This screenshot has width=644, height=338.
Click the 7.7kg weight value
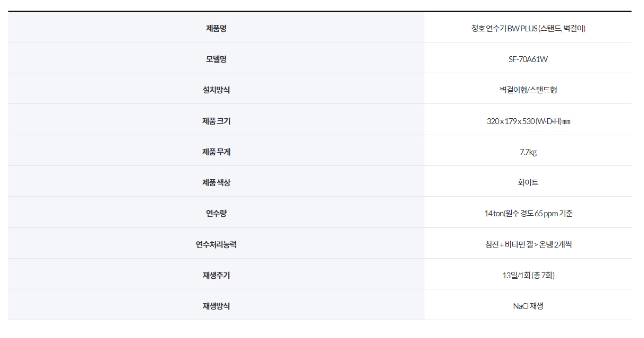528,152
